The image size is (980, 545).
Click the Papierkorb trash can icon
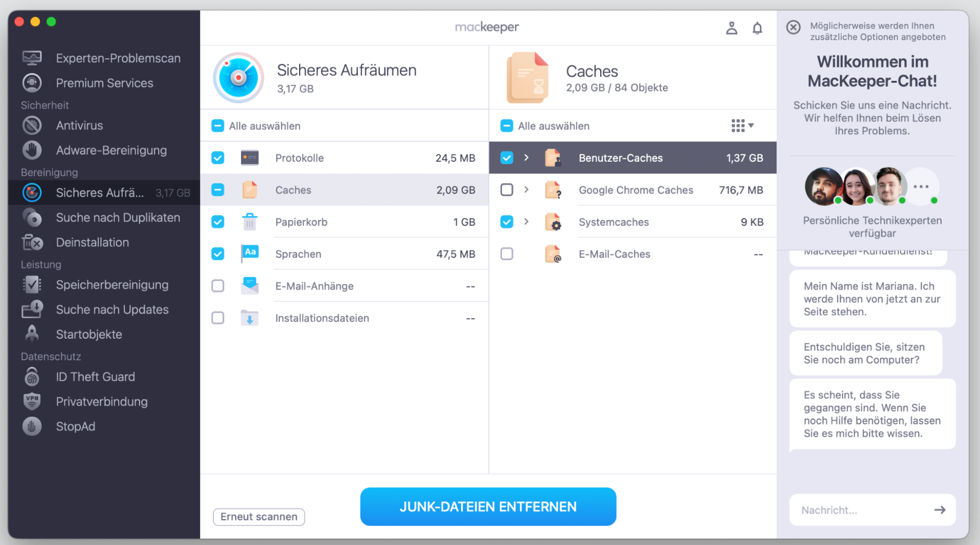click(x=250, y=222)
